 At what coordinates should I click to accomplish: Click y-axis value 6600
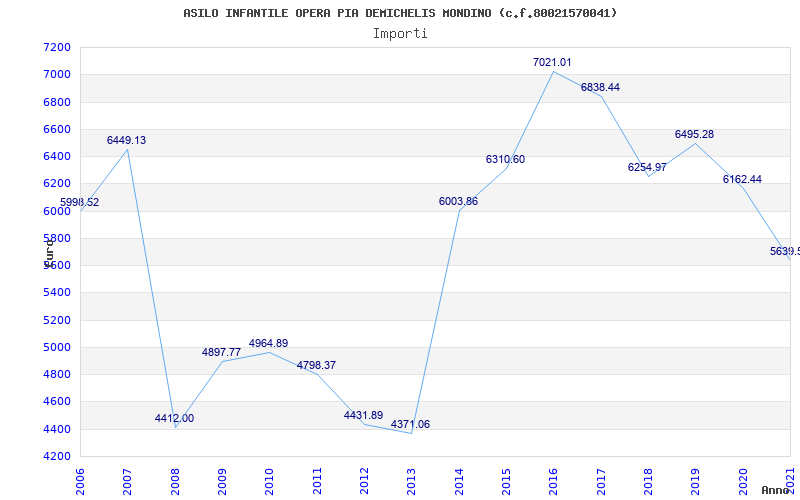[58, 130]
